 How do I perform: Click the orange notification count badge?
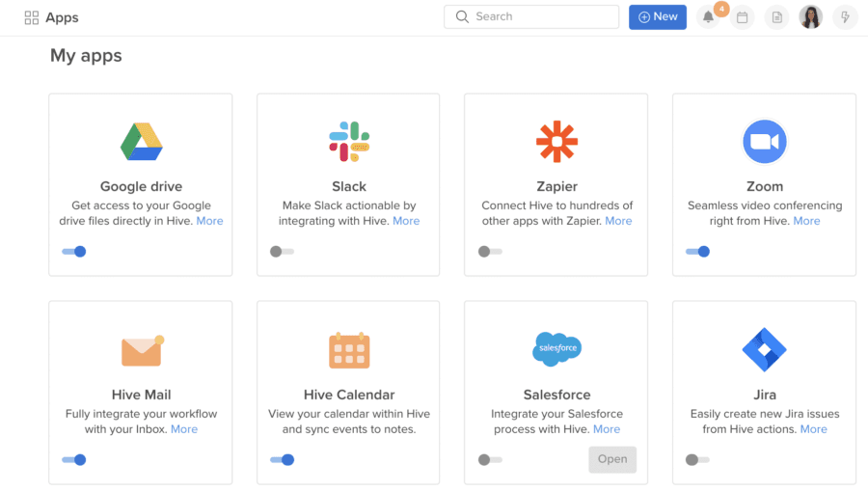(x=721, y=9)
